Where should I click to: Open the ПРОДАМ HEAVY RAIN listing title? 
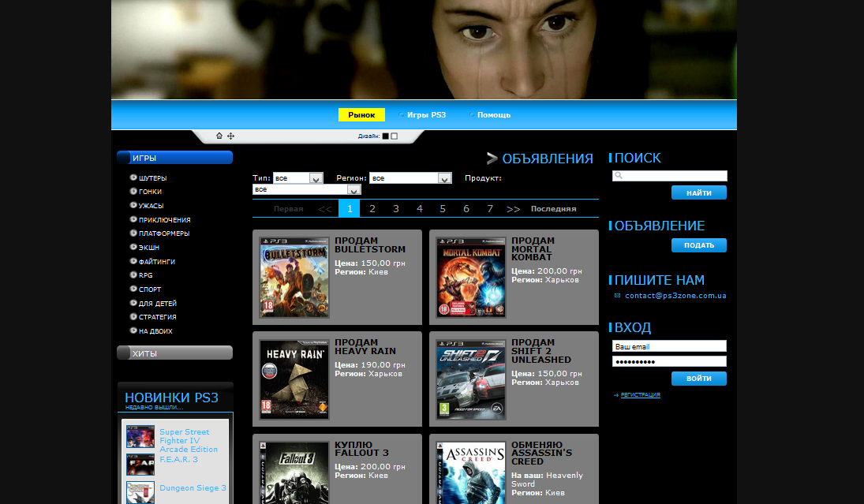365,347
